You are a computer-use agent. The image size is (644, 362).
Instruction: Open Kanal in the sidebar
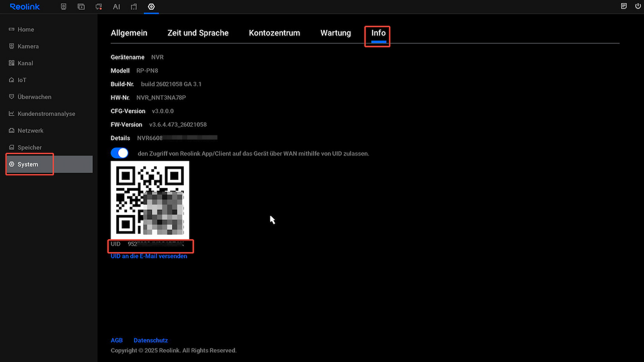[x=49, y=63]
